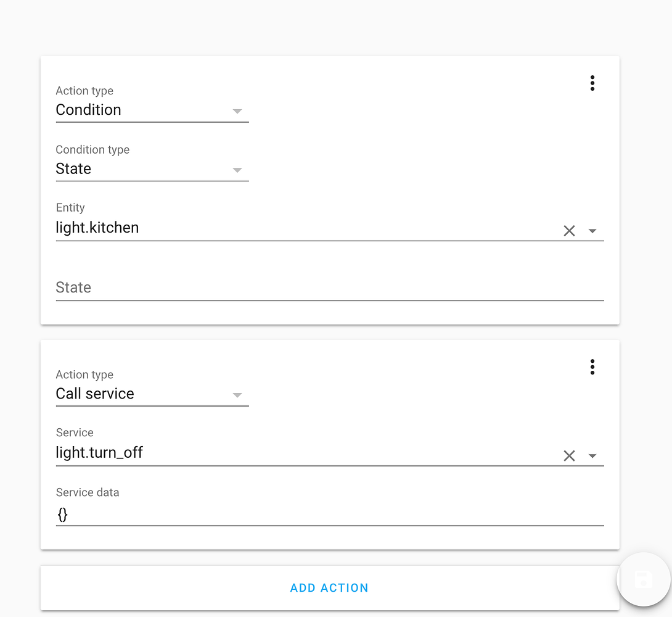672x617 pixels.
Task: Click the floating save button
Action: click(643, 579)
